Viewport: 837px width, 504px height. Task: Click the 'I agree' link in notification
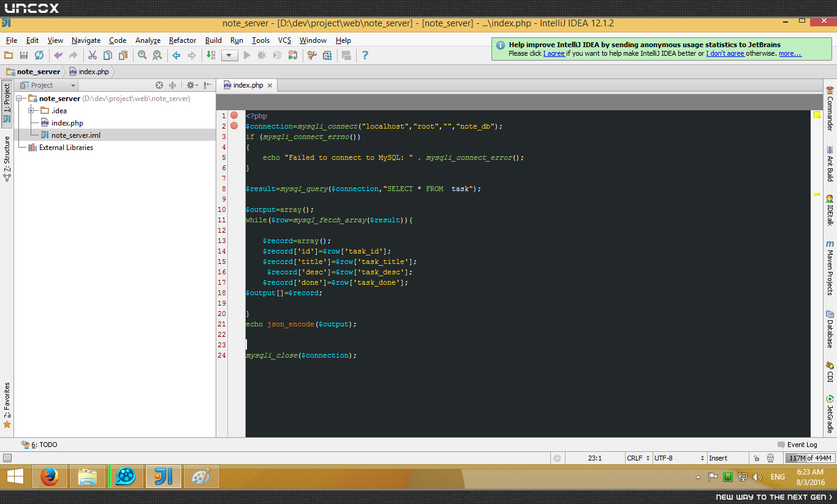(554, 53)
